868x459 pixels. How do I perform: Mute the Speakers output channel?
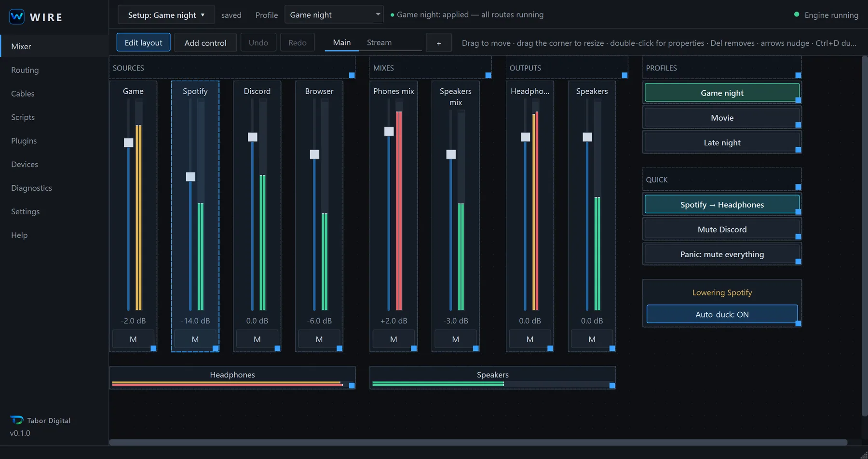tap(592, 339)
